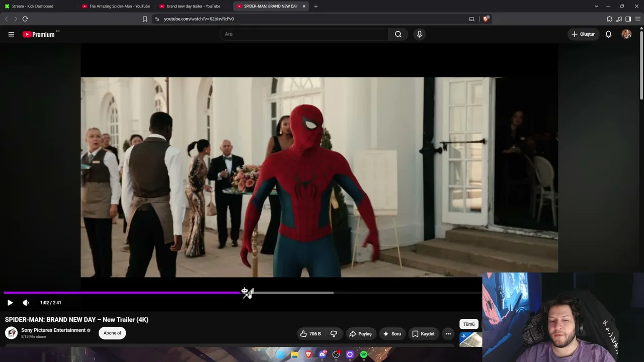The height and width of the screenshot is (362, 644).
Task: Open the Soru ask button
Action: [x=392, y=334]
